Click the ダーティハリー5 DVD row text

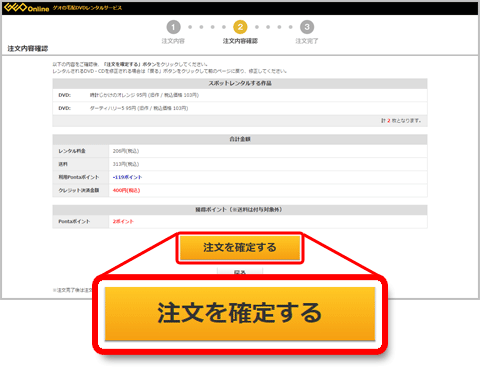139,108
